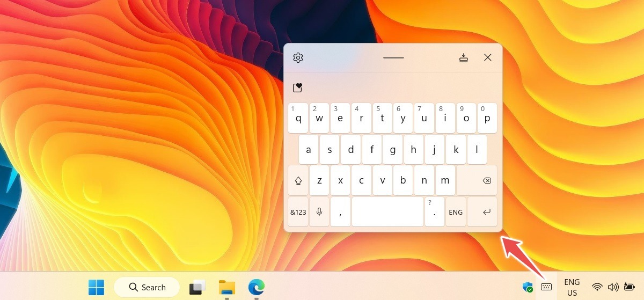The height and width of the screenshot is (300, 644).
Task: Tap the a key
Action: point(309,149)
